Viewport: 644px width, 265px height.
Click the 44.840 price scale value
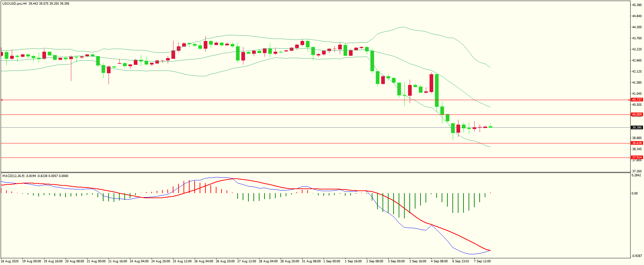[x=637, y=16]
